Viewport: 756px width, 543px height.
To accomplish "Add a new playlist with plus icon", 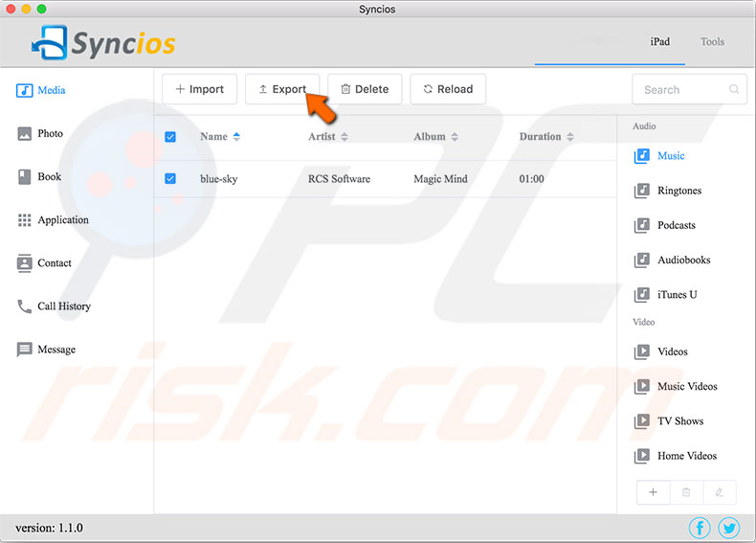I will coord(653,492).
